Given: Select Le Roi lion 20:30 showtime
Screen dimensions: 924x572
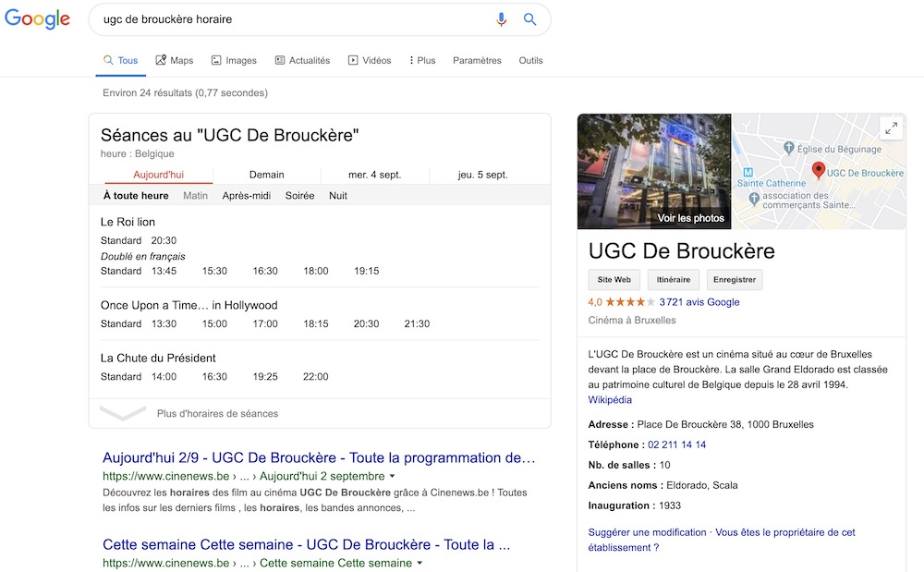Looking at the screenshot, I should pos(164,240).
